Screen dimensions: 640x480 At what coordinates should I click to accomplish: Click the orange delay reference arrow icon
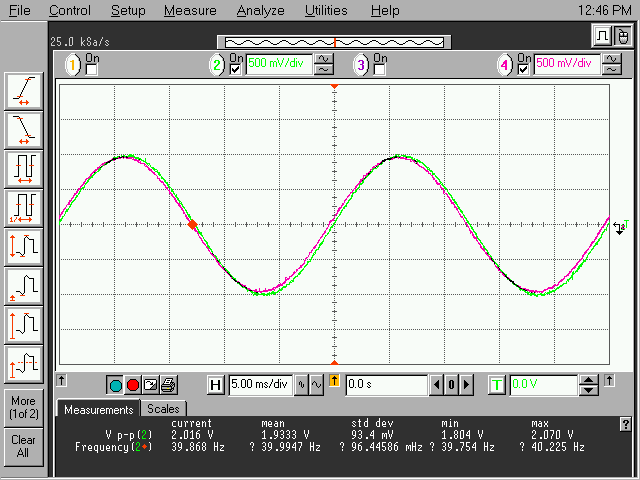pos(334,381)
